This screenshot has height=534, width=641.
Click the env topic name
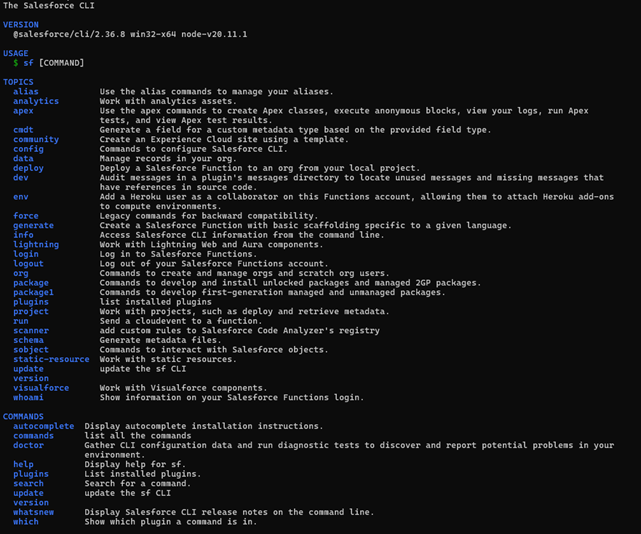tap(21, 197)
